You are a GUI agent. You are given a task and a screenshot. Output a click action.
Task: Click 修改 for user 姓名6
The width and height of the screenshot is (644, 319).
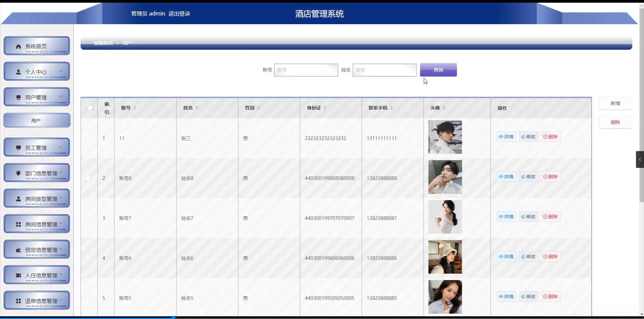(529, 257)
